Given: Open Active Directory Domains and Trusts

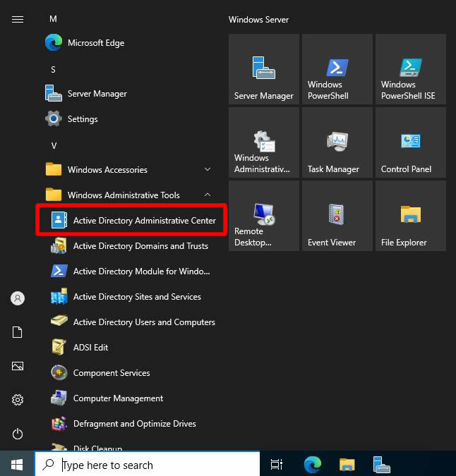Looking at the screenshot, I should [130, 245].
